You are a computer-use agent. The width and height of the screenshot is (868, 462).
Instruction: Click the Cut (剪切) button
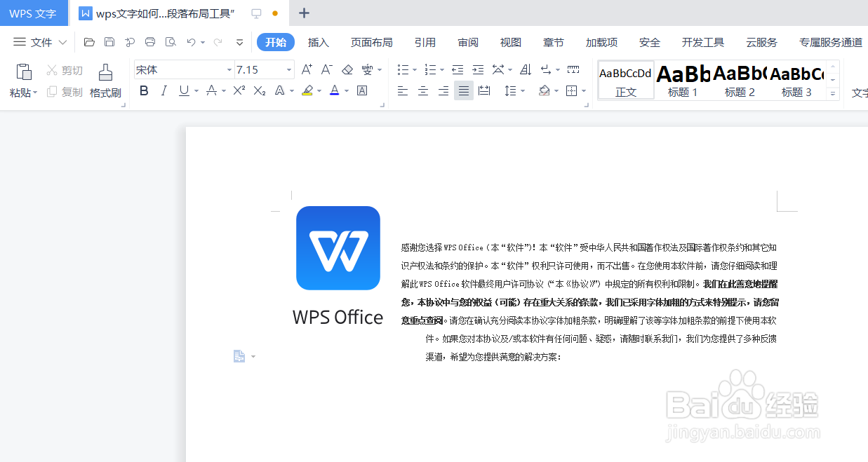[x=65, y=70]
